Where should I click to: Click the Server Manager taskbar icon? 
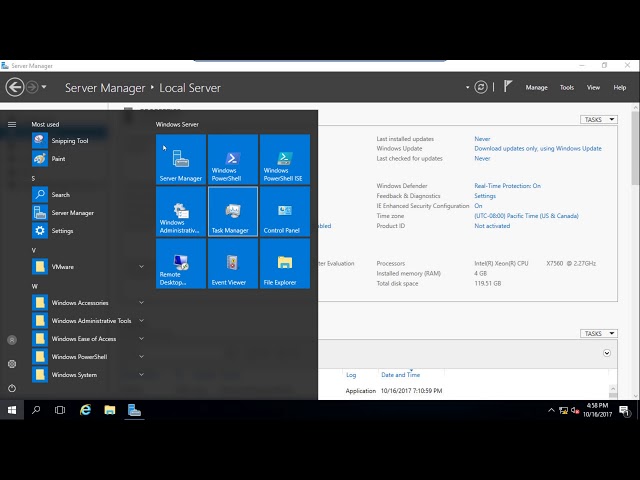point(134,410)
